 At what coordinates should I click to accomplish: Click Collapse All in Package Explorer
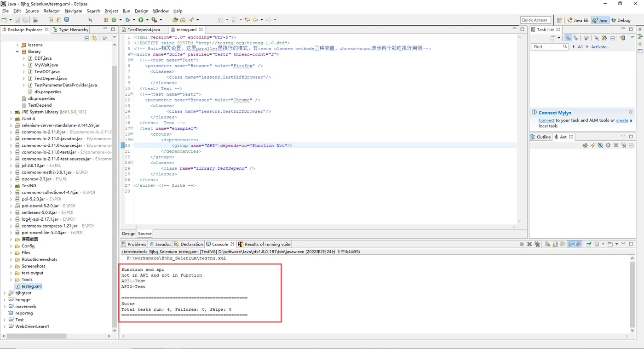point(86,38)
